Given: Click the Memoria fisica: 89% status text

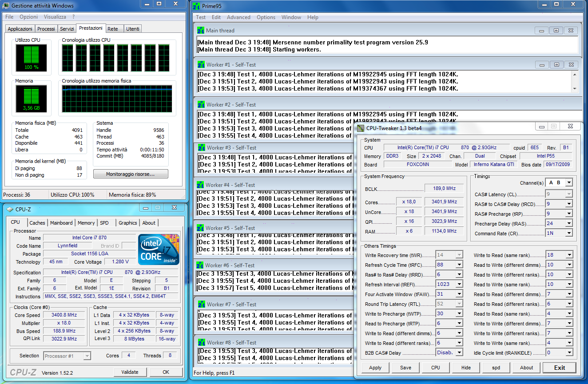Looking at the screenshot, I should click(x=132, y=195).
